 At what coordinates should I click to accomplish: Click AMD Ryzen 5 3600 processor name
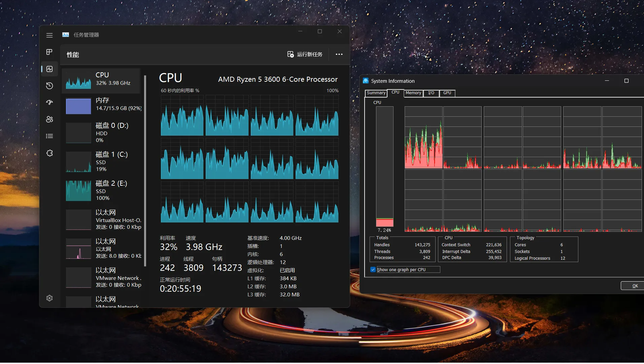(x=278, y=79)
